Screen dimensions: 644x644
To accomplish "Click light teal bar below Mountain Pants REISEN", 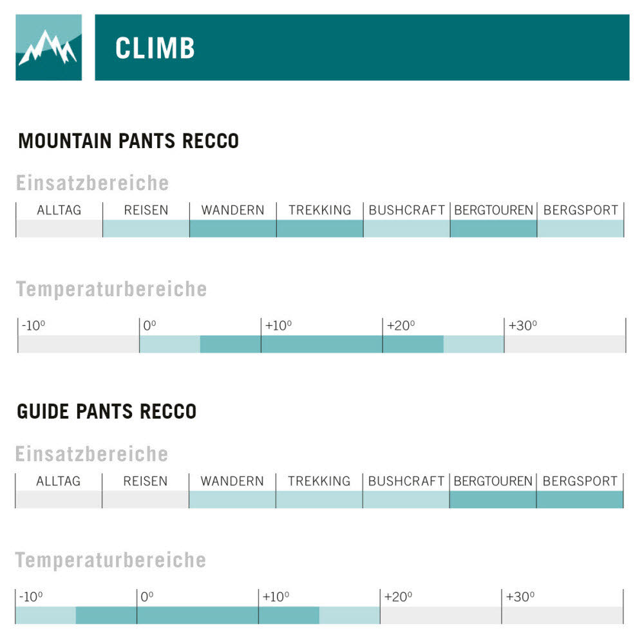I will coord(146,229).
